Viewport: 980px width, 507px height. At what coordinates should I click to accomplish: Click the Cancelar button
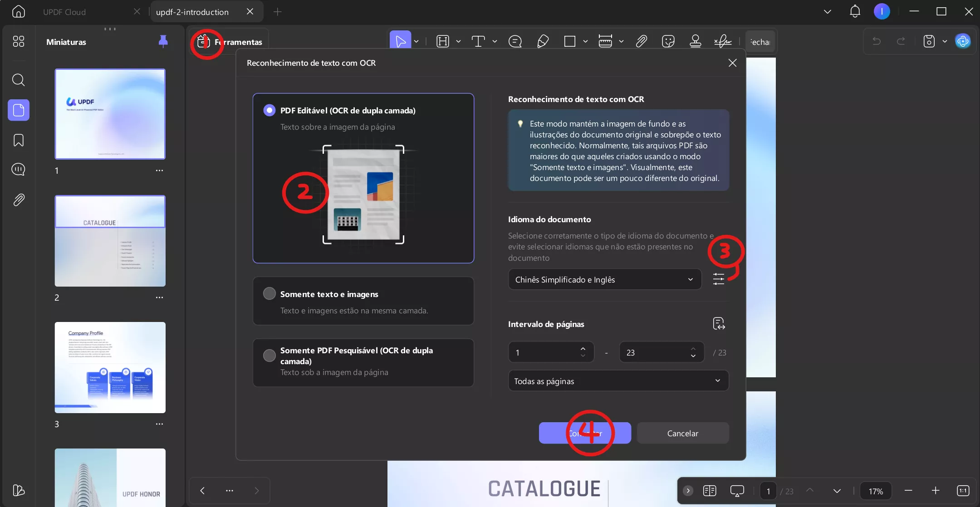[682, 433]
